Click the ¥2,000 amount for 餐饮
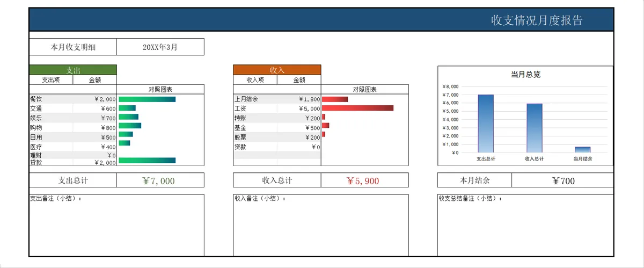 tap(95, 99)
